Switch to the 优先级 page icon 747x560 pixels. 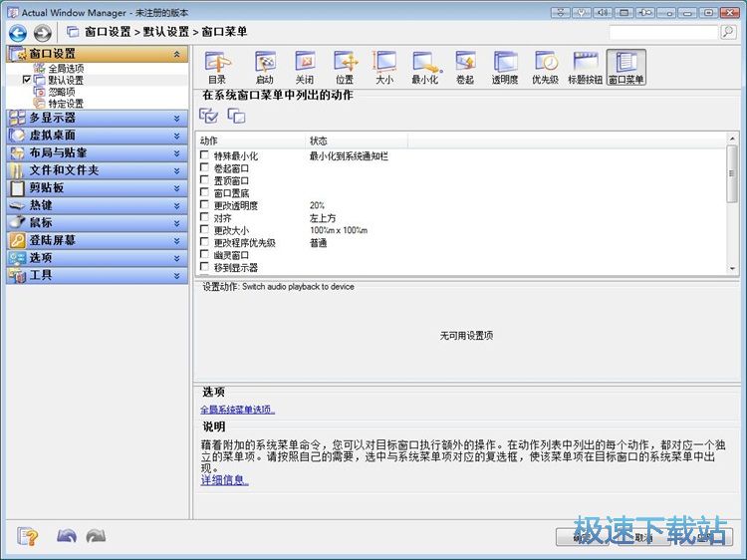click(x=546, y=68)
